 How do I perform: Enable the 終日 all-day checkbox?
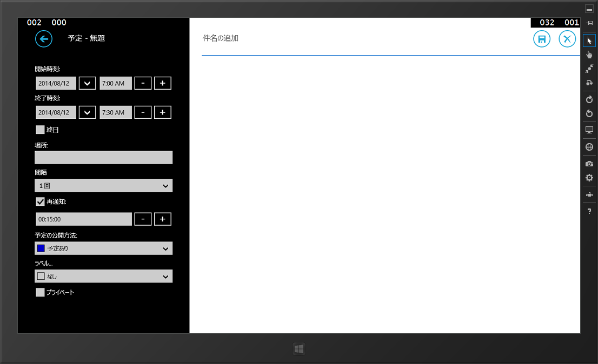[x=40, y=130]
